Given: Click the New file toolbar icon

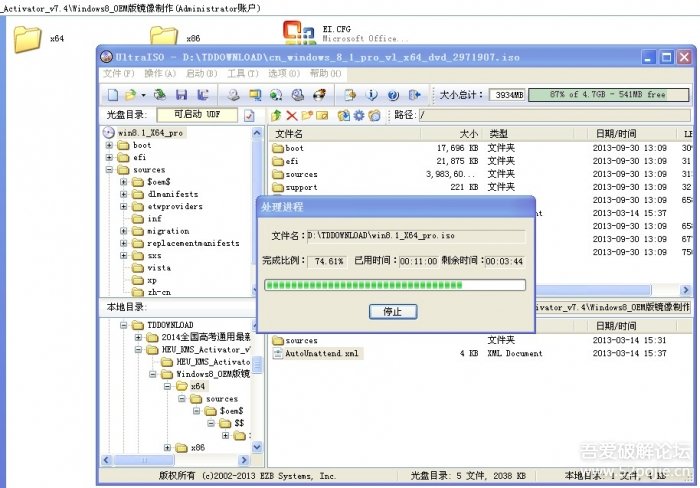Looking at the screenshot, I should point(112,95).
